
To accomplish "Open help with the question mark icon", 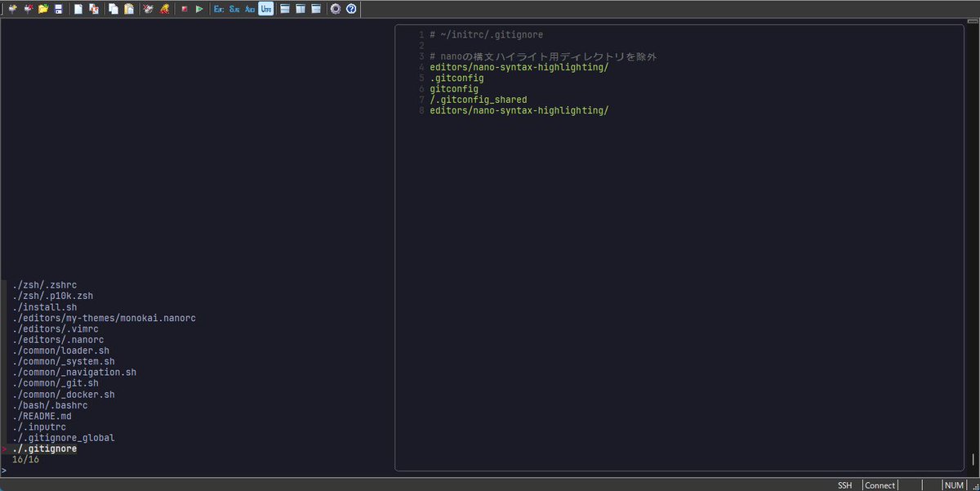I will (x=351, y=9).
